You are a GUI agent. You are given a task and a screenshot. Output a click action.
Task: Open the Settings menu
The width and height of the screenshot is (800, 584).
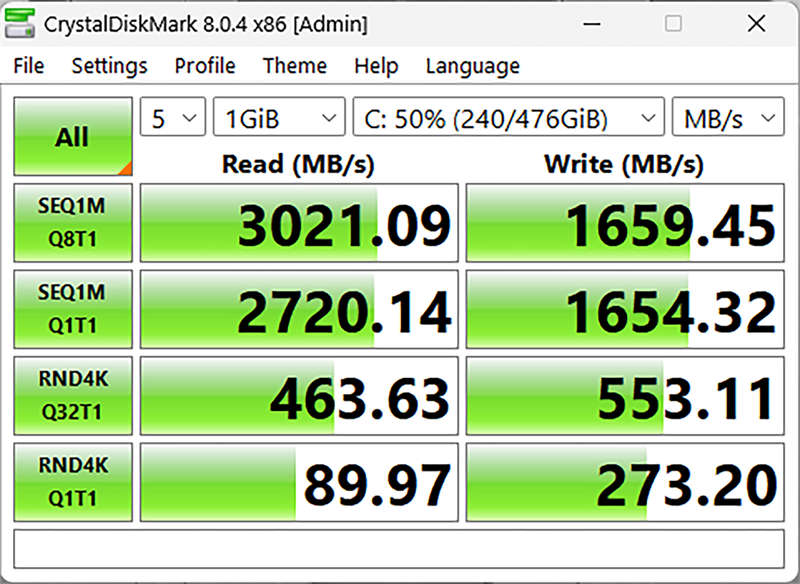(109, 66)
